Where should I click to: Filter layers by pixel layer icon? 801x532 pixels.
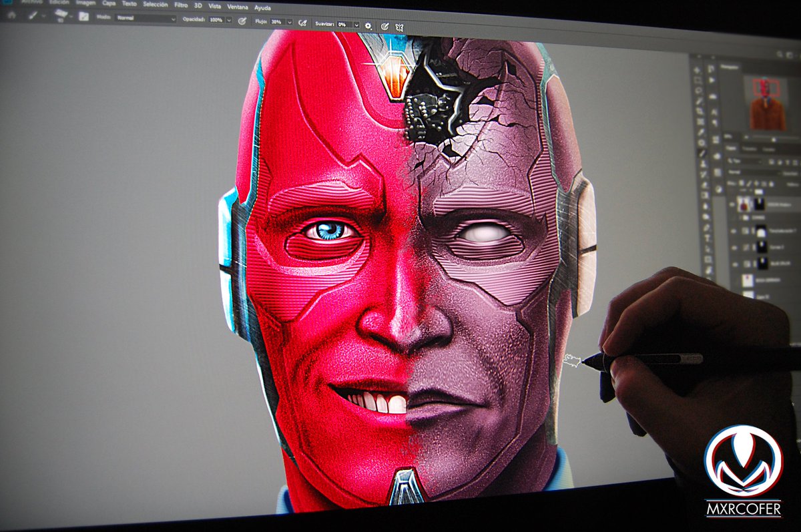[x=771, y=162]
